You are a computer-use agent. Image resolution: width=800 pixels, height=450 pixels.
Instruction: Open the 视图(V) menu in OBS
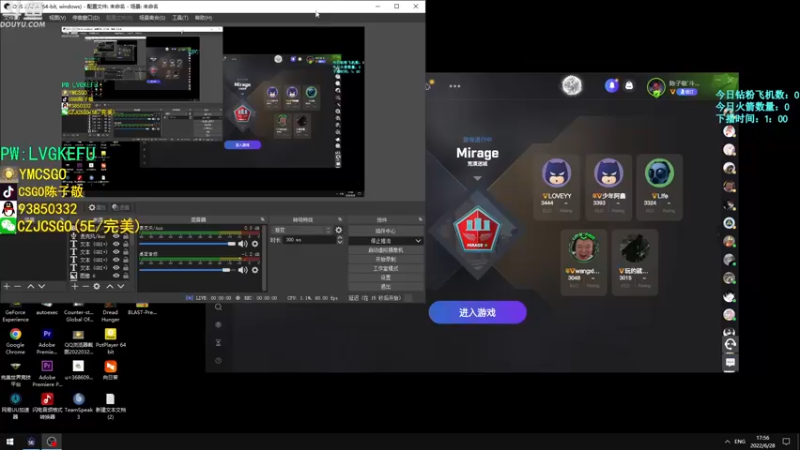tap(57, 18)
